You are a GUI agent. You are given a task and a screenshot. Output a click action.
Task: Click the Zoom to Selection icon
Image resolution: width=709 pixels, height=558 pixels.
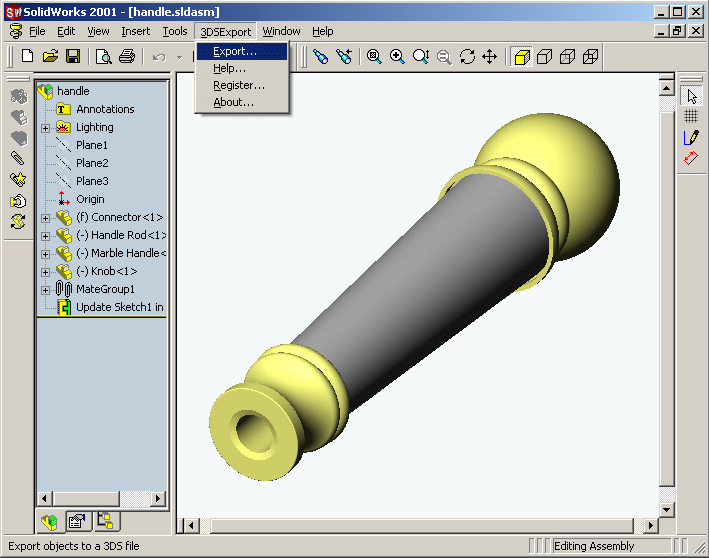(444, 57)
